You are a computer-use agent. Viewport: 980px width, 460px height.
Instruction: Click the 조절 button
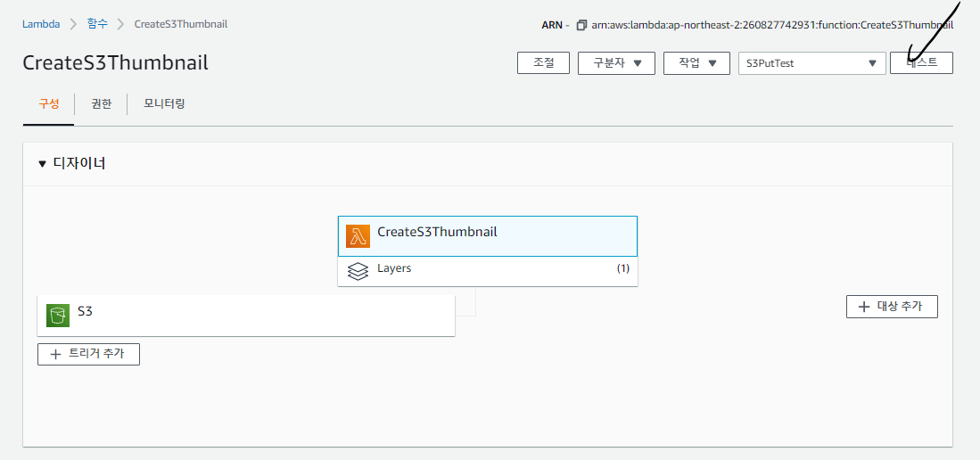coord(543,63)
